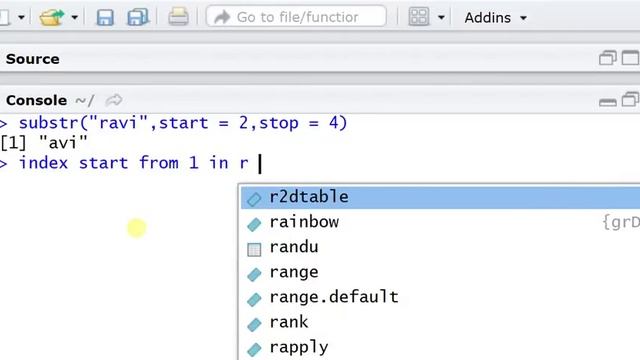
Task: Save all open documents
Action: (x=138, y=18)
